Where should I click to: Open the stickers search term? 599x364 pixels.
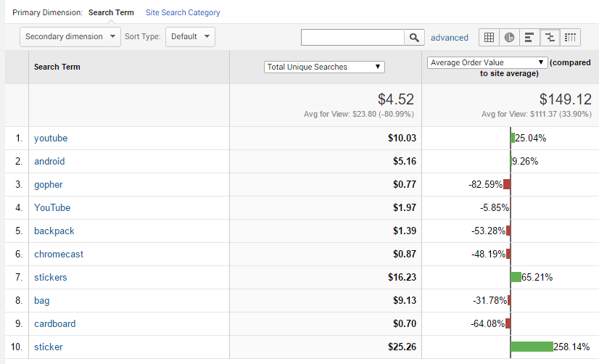(51, 277)
